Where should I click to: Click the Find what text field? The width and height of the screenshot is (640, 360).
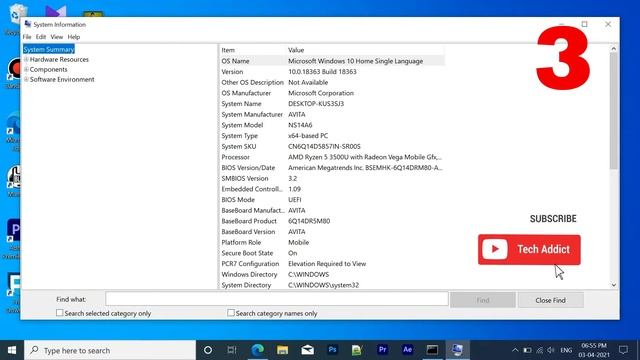(x=277, y=299)
